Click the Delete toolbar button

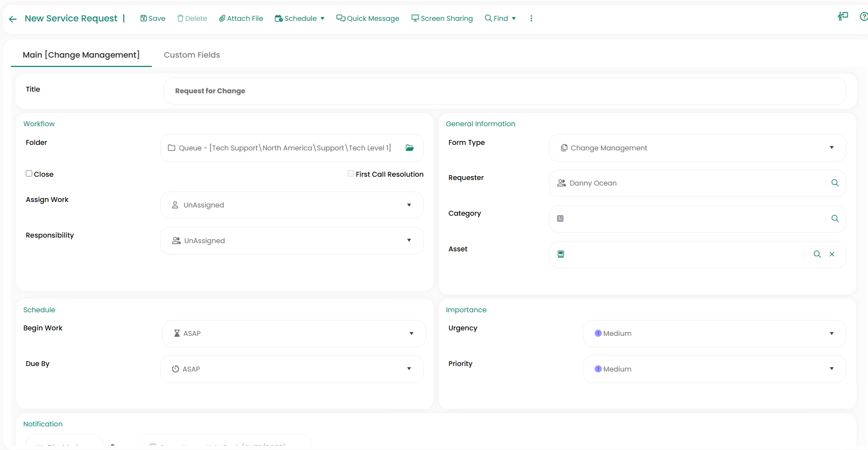point(192,19)
